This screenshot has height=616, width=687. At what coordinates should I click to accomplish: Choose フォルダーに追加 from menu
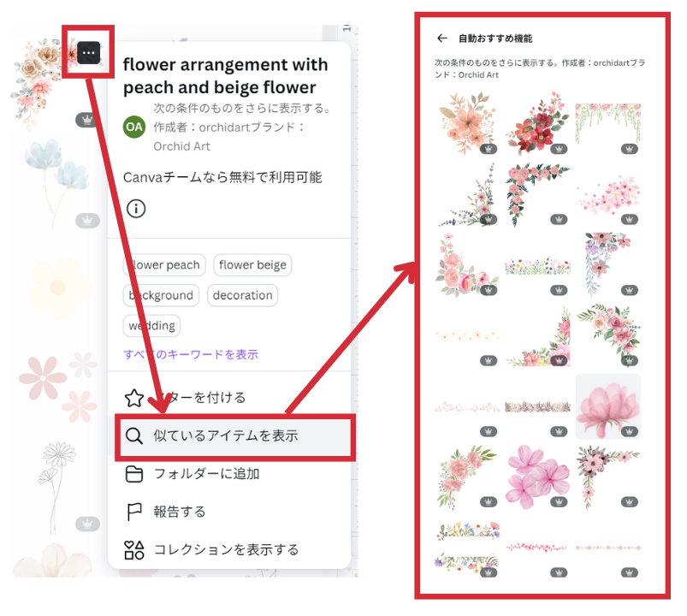[206, 474]
